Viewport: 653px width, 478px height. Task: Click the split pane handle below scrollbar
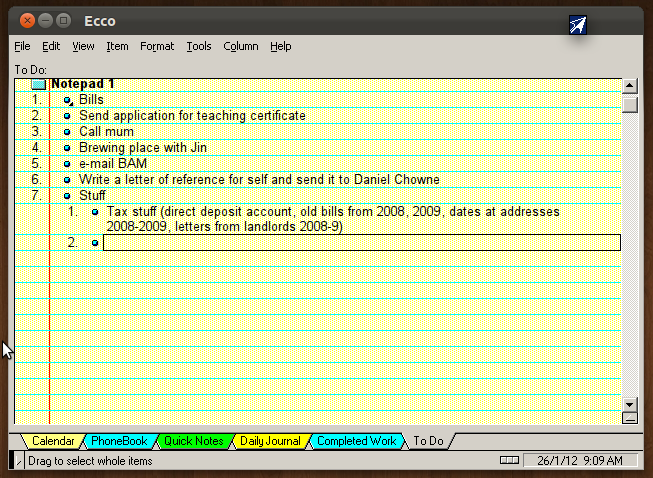[x=630, y=418]
